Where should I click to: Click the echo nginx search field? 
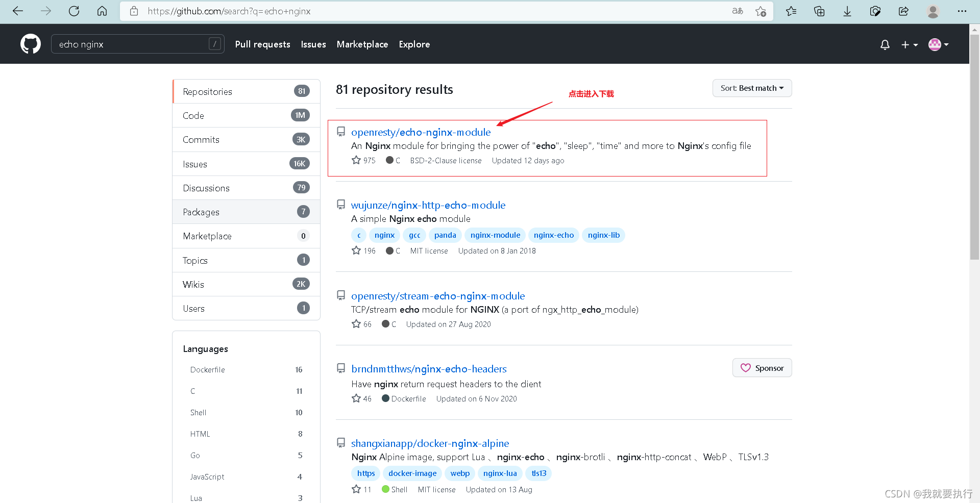(138, 44)
